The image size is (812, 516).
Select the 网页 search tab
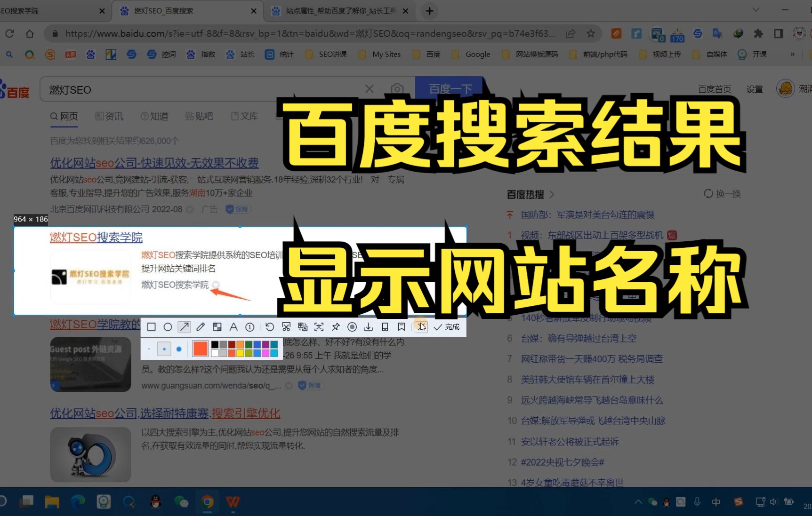(64, 116)
